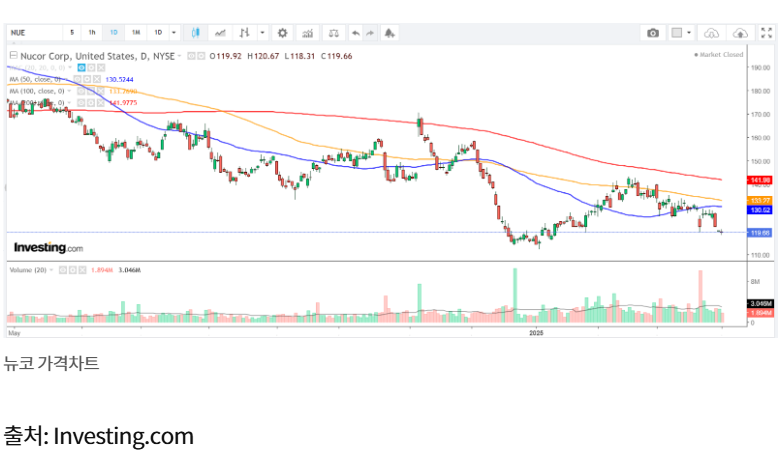Open the layout selector dropdown arrow
The width and height of the screenshot is (782, 456).
689,33
